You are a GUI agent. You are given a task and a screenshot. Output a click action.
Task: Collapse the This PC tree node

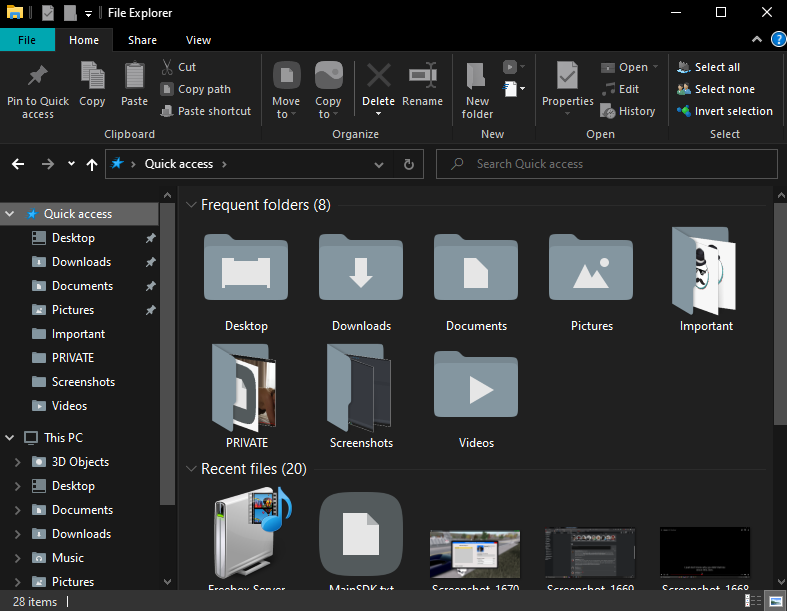10,438
